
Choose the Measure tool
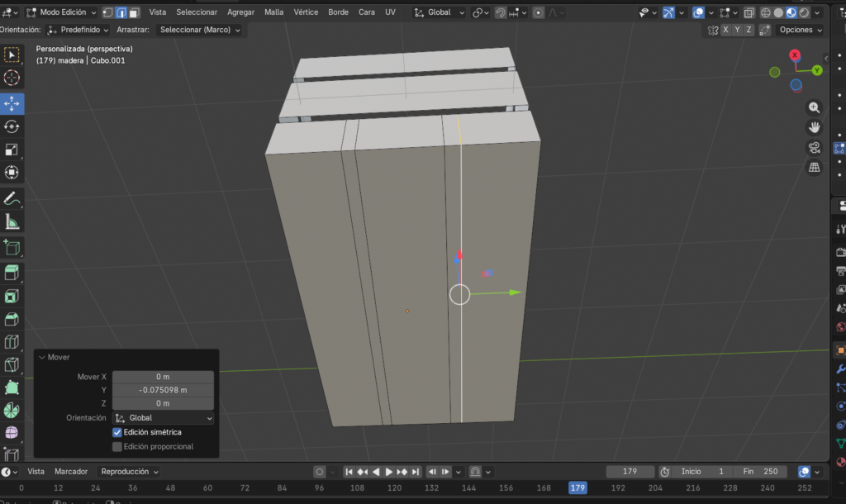point(12,222)
